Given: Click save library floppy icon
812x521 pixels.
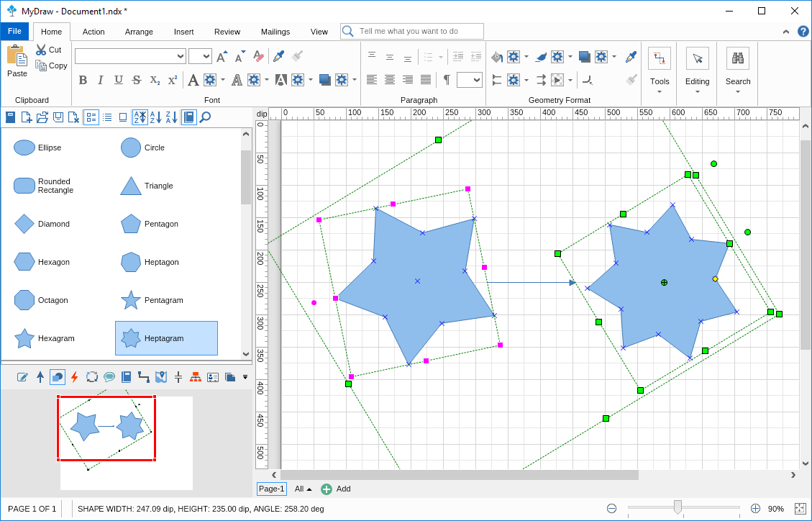Looking at the screenshot, I should (x=58, y=117).
